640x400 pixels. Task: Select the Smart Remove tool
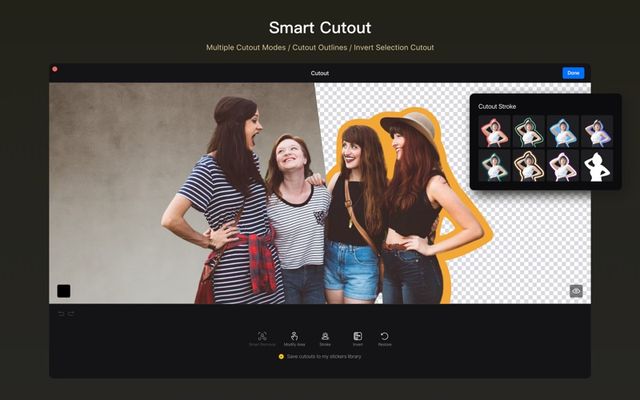(262, 337)
